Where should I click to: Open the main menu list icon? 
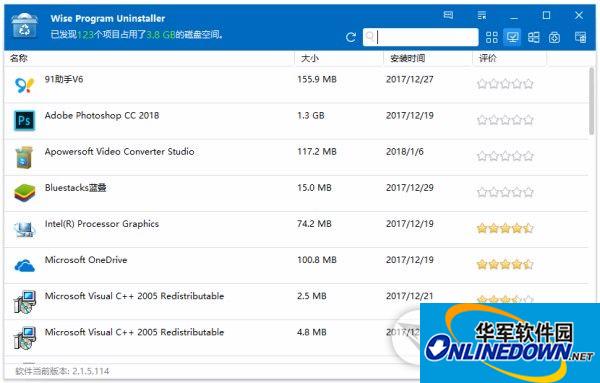tap(482, 15)
